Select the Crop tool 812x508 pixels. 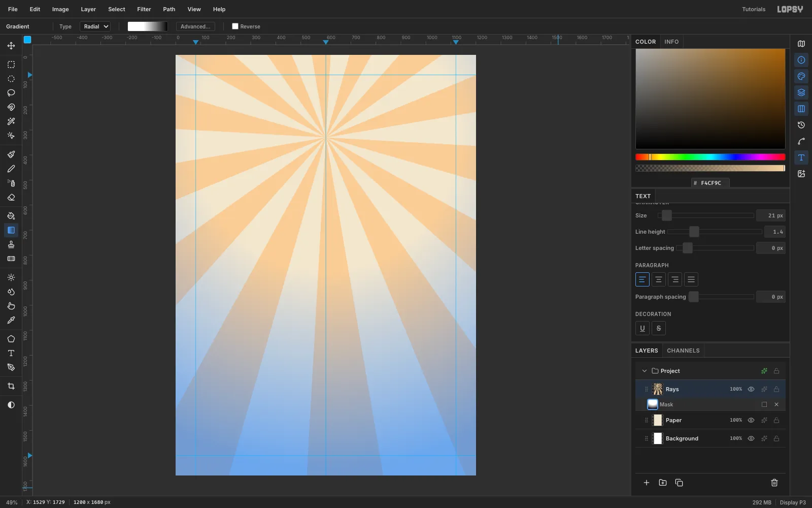click(x=11, y=386)
